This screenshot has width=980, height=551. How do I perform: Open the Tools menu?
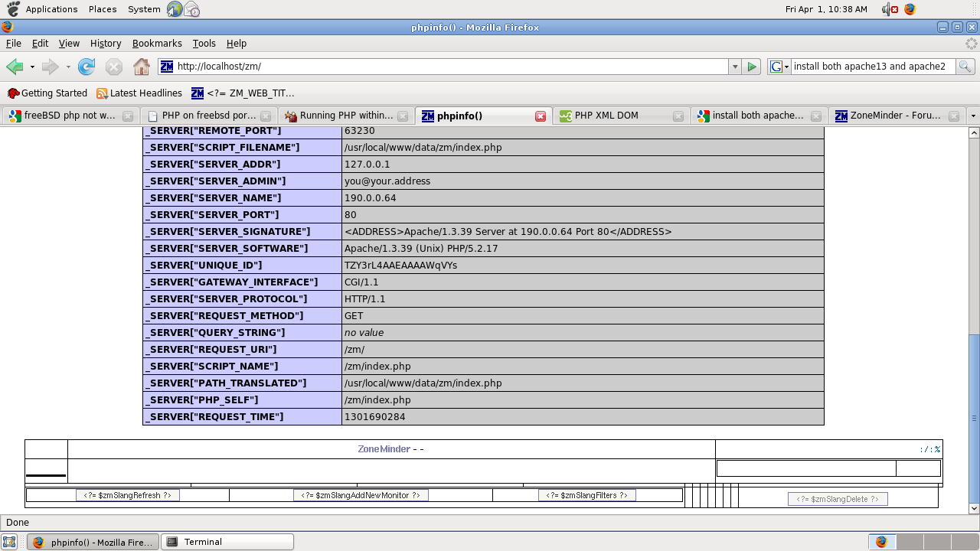point(204,44)
